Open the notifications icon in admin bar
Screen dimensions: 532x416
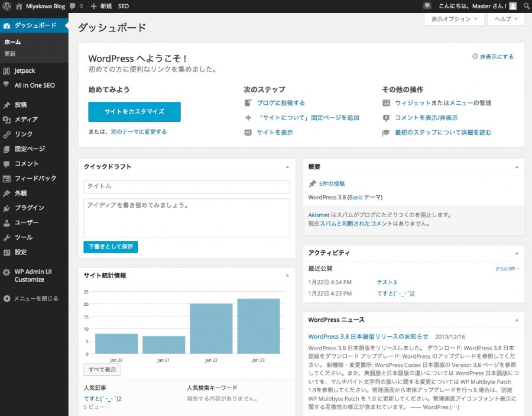pos(427,6)
